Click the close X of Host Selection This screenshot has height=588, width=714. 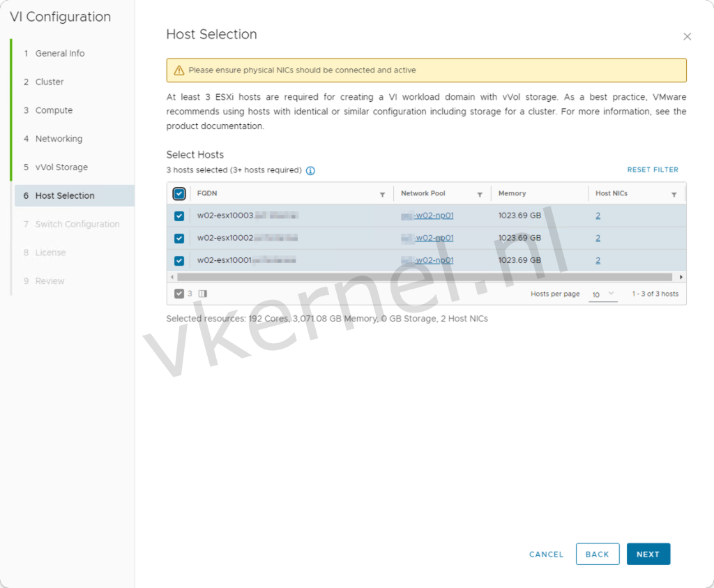pos(687,36)
